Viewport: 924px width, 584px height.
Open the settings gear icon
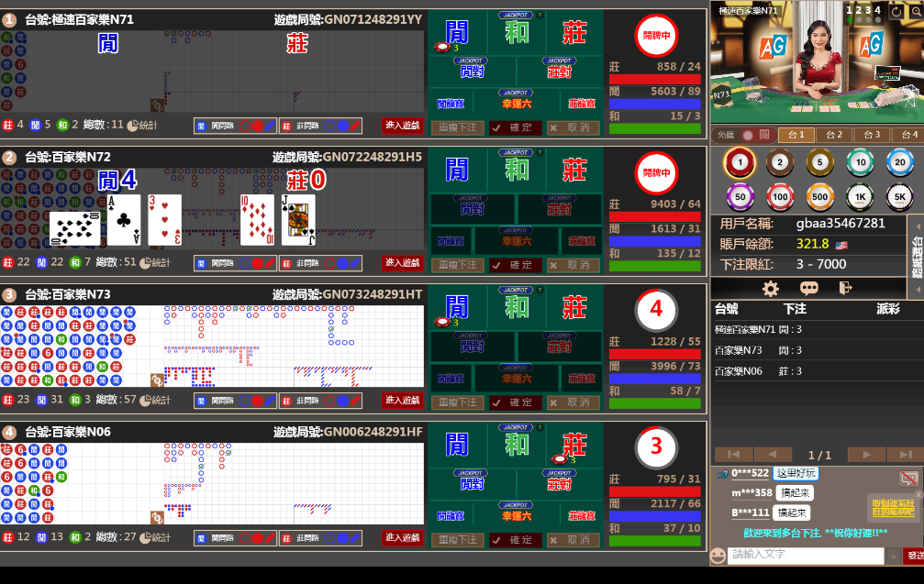771,288
